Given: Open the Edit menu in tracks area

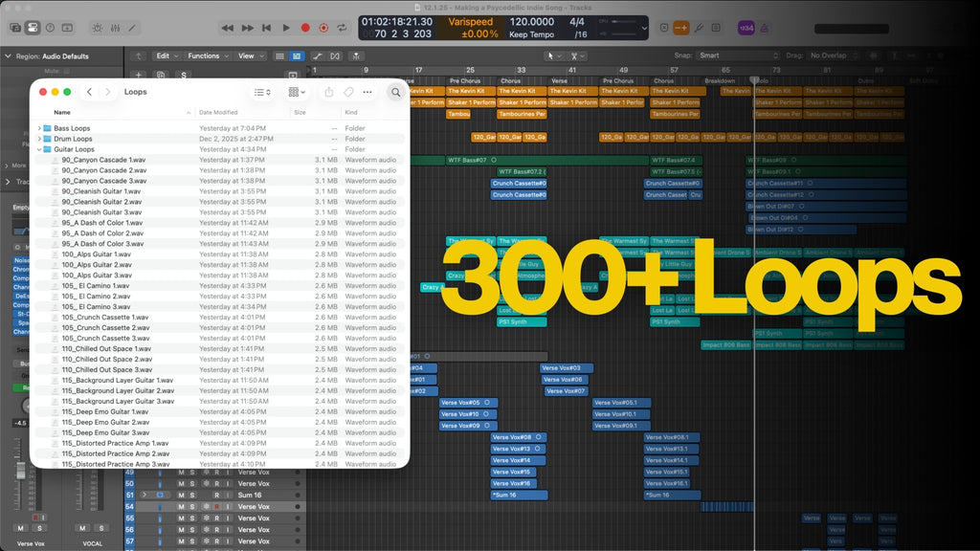Looking at the screenshot, I should tap(166, 55).
